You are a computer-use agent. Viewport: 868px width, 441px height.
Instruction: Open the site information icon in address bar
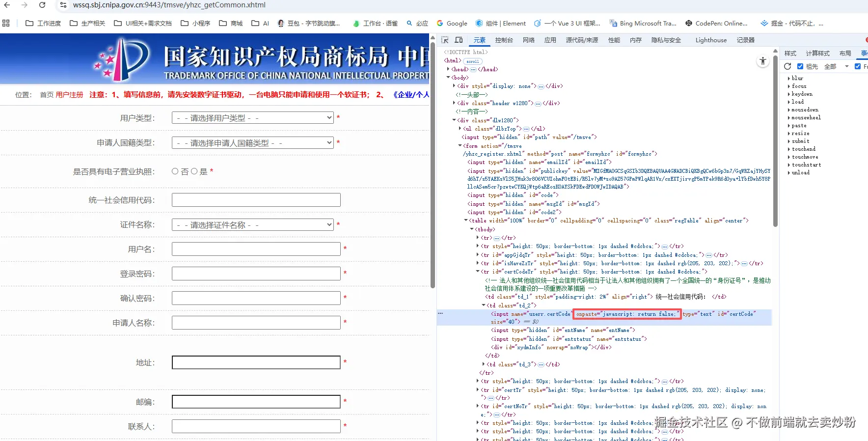63,5
